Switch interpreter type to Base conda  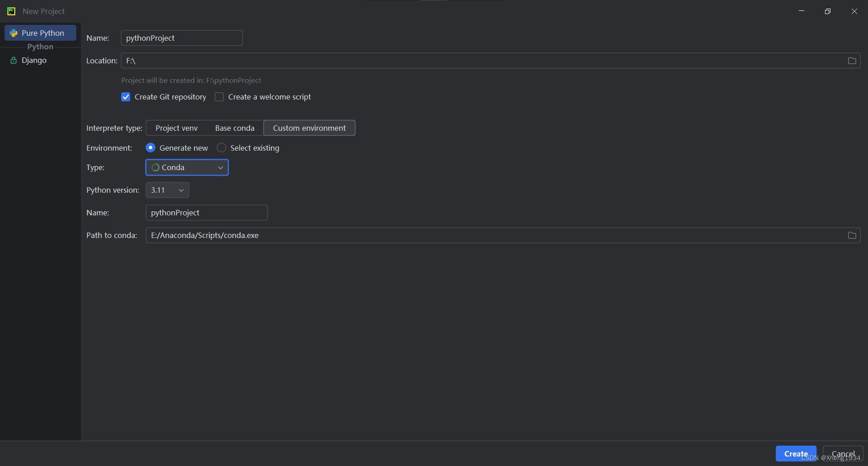click(235, 128)
